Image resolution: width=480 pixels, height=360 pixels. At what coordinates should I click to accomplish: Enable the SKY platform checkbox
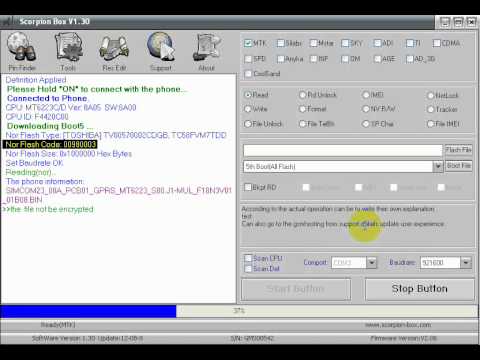(345, 43)
